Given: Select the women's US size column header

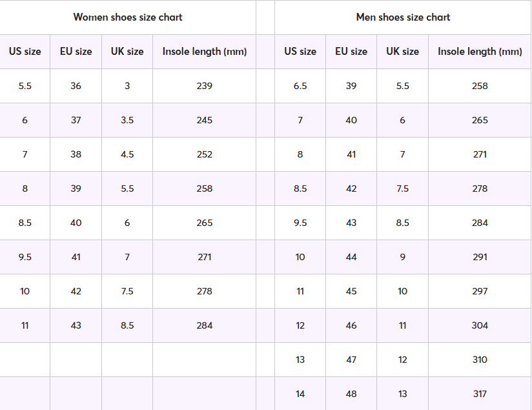Looking at the screenshot, I should pos(25,52).
